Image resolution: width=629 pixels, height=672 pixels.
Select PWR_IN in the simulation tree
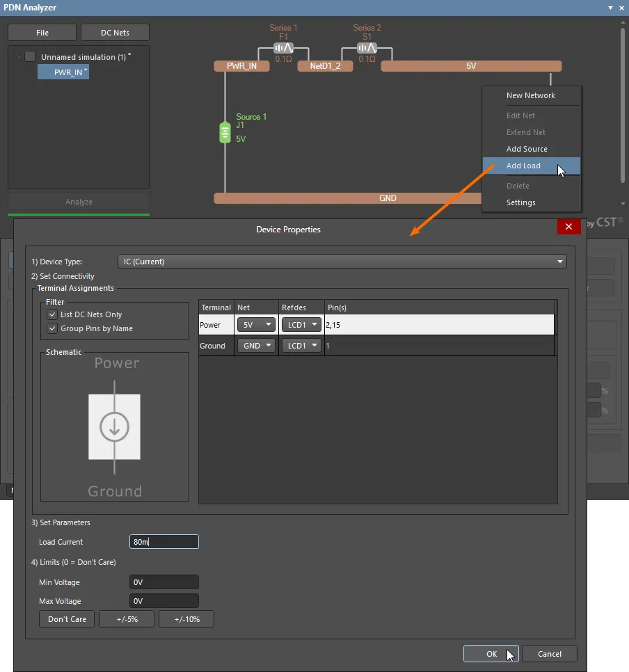63,72
